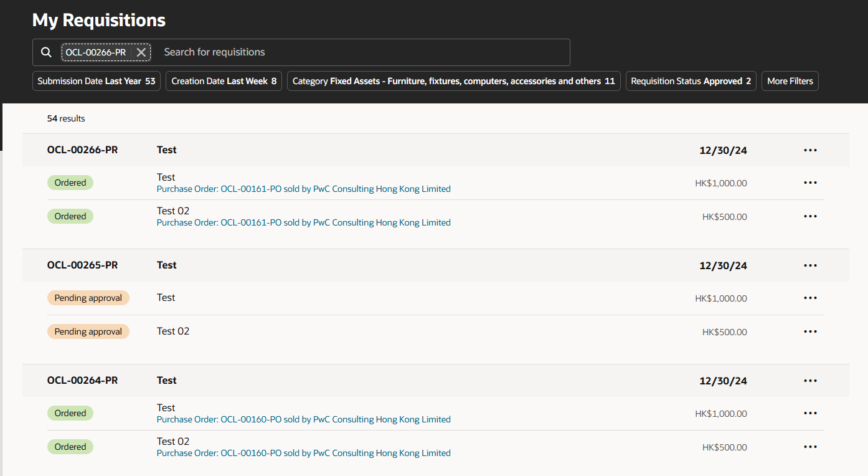Open actions for Test 02 line of OCL-00264-PR
The image size is (868, 476).
(x=810, y=446)
